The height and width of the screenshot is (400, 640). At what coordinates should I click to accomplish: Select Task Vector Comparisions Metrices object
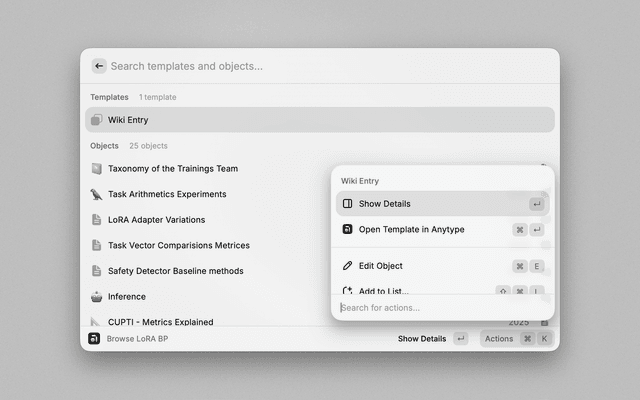coord(178,245)
